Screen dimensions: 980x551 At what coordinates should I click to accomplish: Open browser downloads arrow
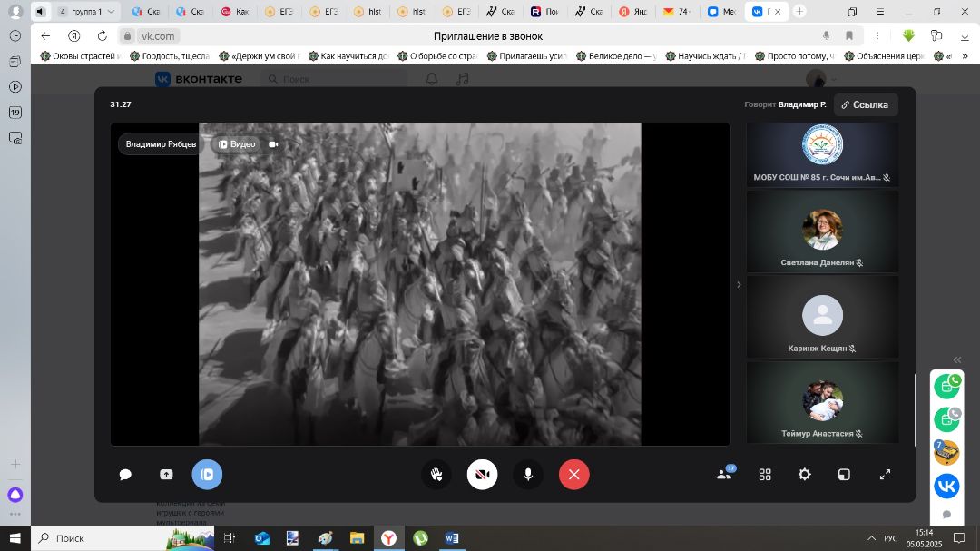point(965,35)
